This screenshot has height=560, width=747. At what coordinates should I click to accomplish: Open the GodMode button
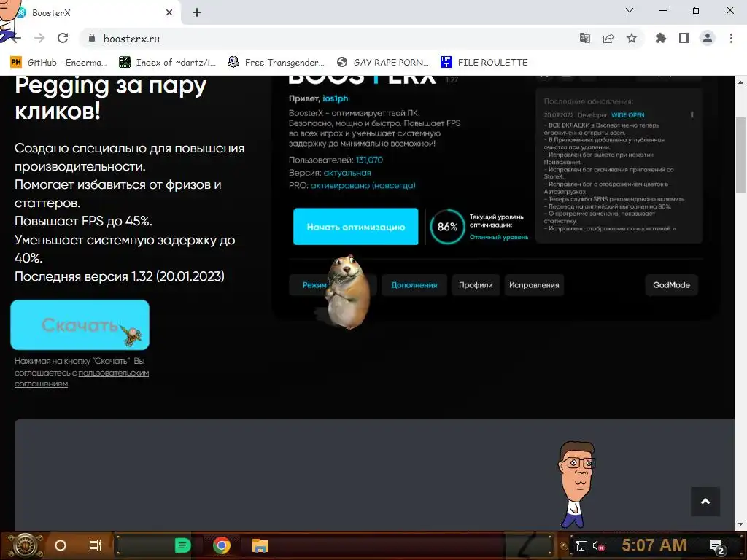tap(671, 285)
